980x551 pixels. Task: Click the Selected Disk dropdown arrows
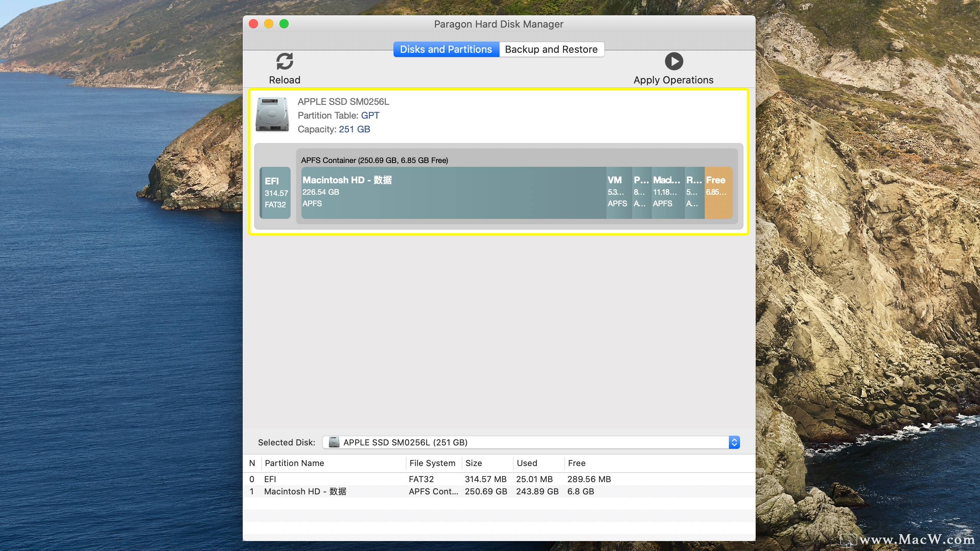[x=734, y=442]
